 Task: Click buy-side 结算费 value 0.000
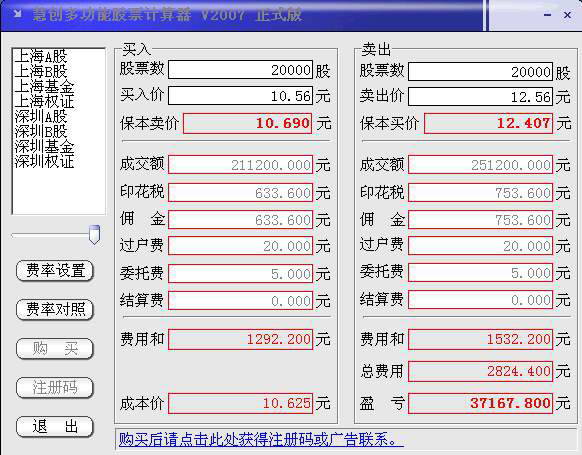coord(241,301)
